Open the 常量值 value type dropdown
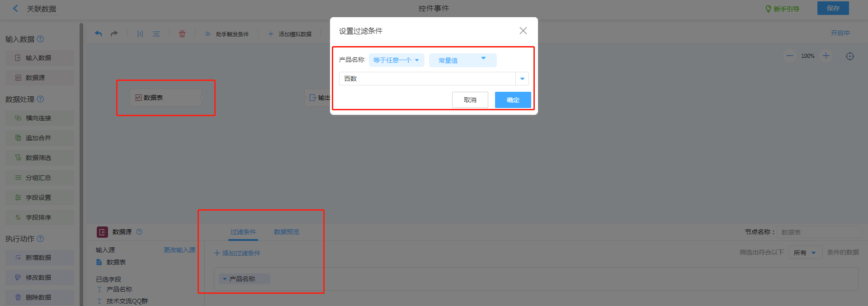 pyautogui.click(x=462, y=60)
